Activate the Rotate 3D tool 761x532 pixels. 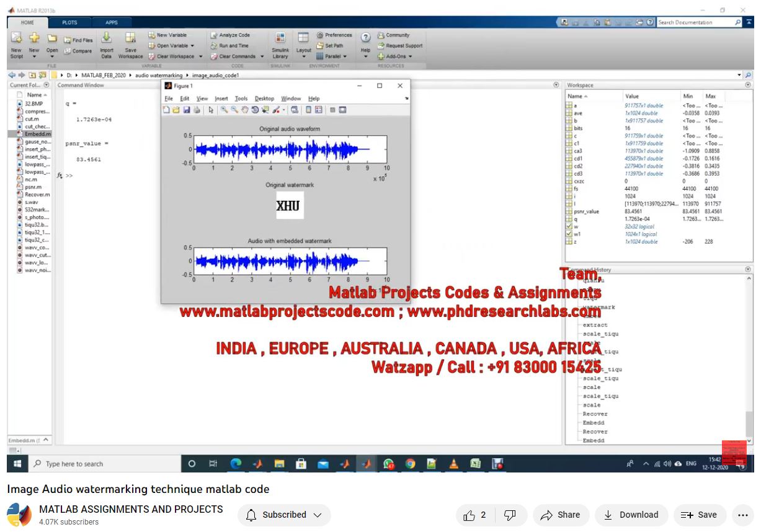pos(255,110)
